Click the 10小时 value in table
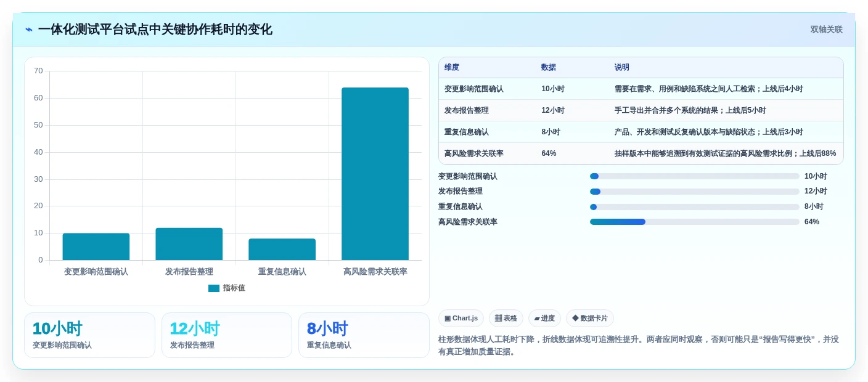Screen dimensions: 868x382 553,89
